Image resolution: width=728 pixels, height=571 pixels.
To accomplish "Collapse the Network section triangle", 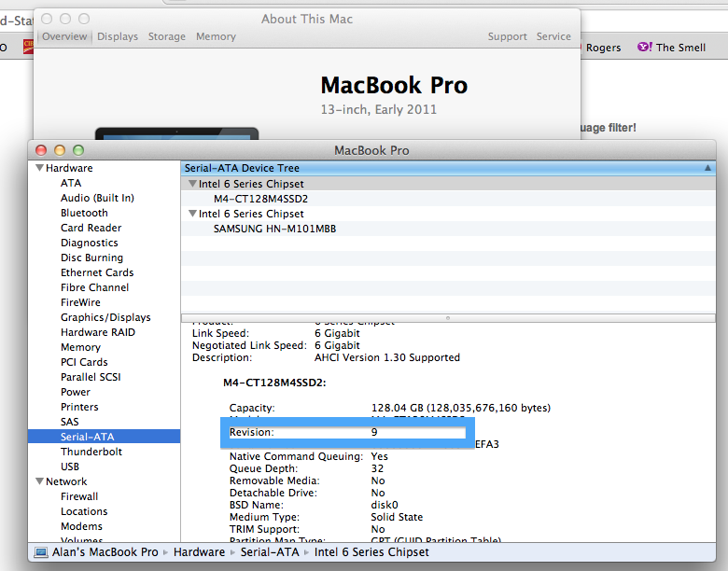I will coord(40,480).
